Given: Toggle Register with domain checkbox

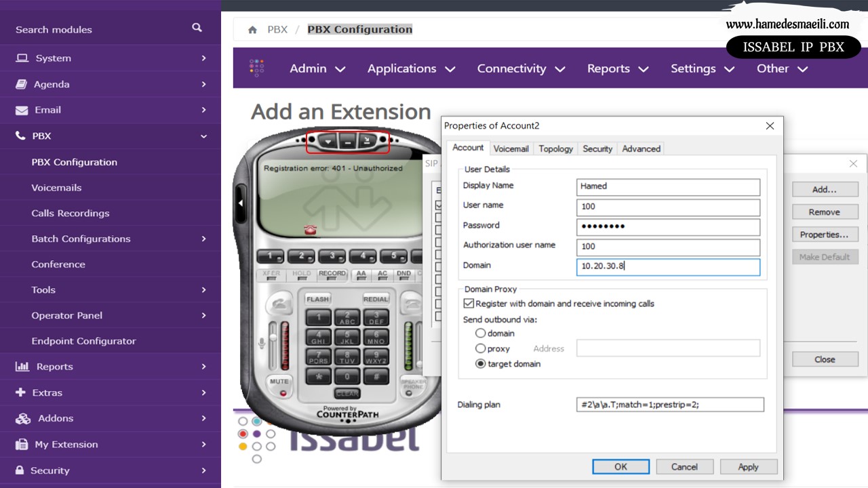Looking at the screenshot, I should [x=469, y=304].
